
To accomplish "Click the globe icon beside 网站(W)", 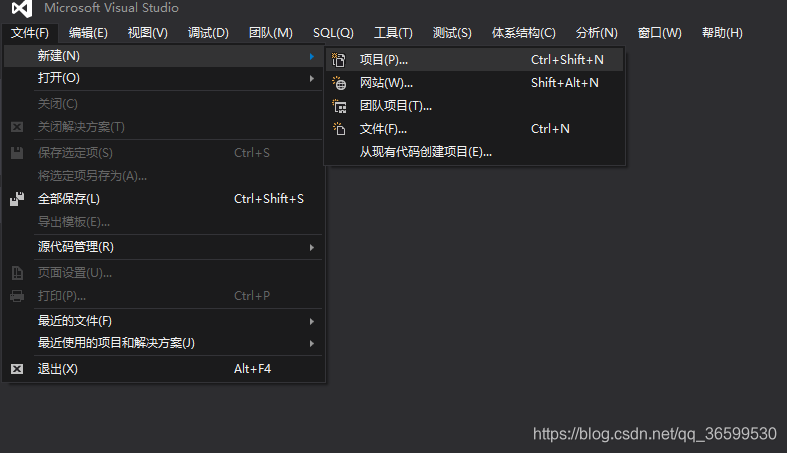I will 339,83.
